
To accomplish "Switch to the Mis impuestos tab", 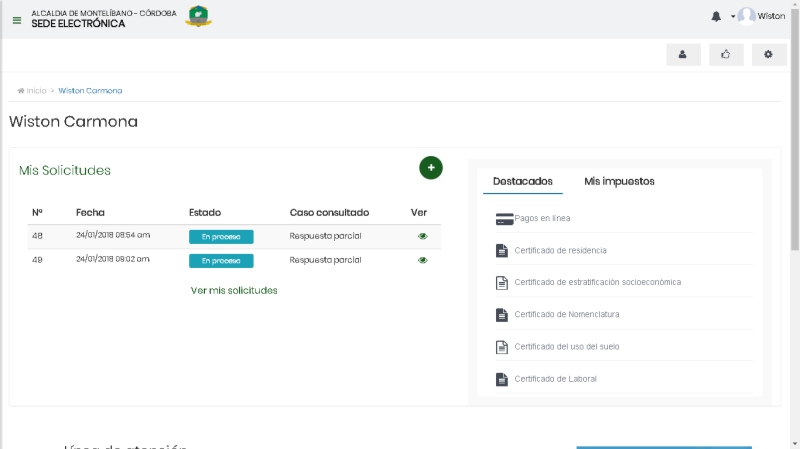I will [619, 181].
